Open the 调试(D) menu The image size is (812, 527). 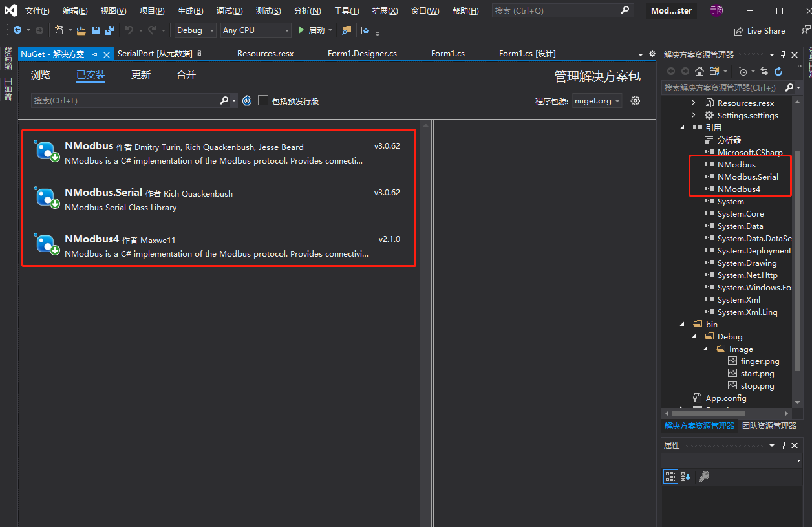(230, 11)
